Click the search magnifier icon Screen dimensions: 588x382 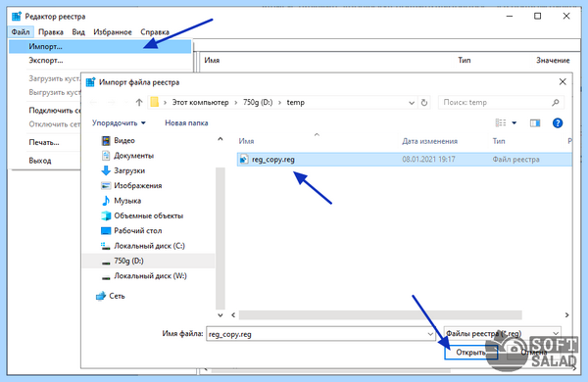tap(556, 102)
